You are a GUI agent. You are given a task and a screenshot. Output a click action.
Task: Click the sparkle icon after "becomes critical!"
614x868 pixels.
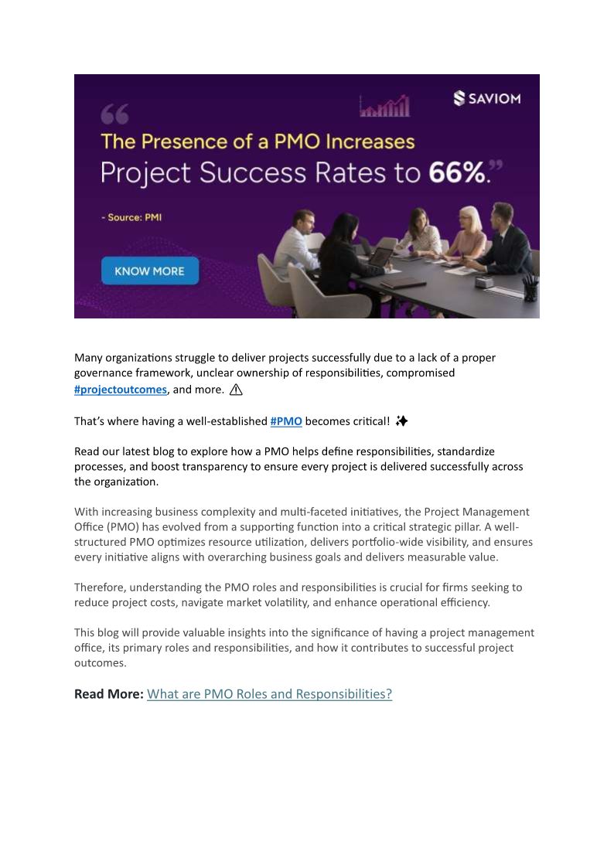point(401,421)
